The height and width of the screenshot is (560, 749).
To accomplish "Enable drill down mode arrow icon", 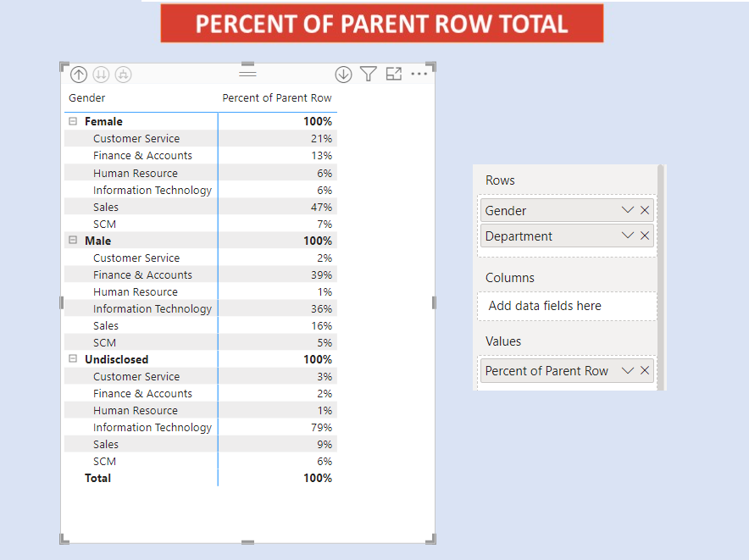I will (343, 75).
